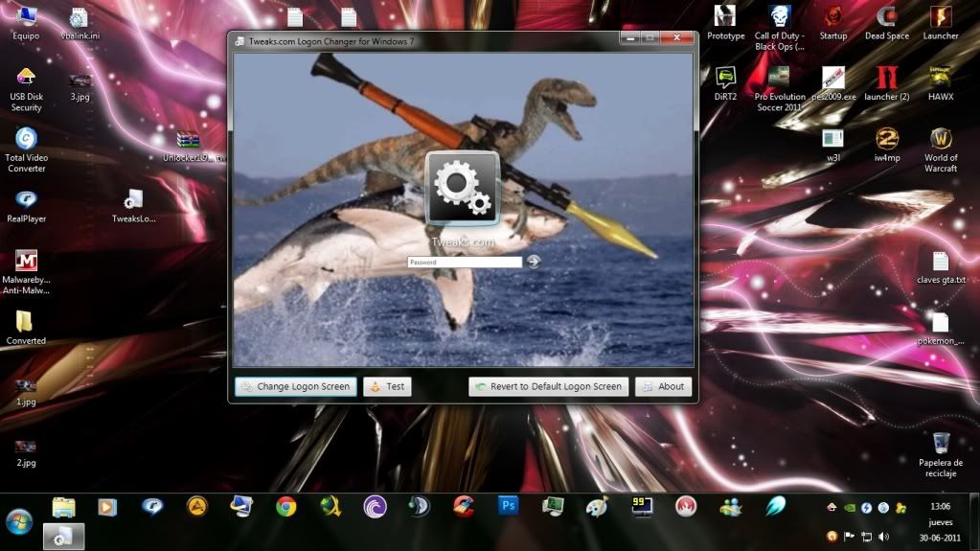
Task: Open the HAWX game icon
Action: 941,83
